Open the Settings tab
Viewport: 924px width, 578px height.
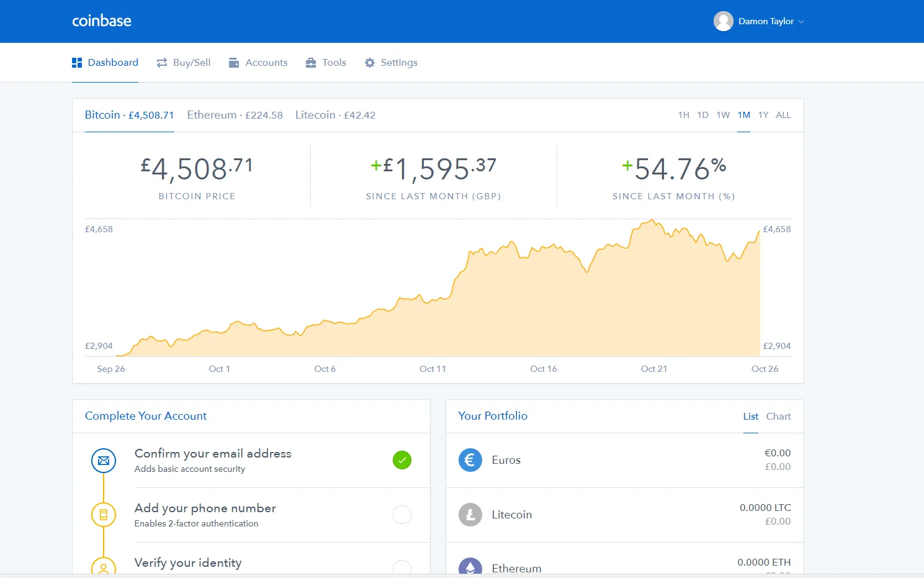[391, 63]
